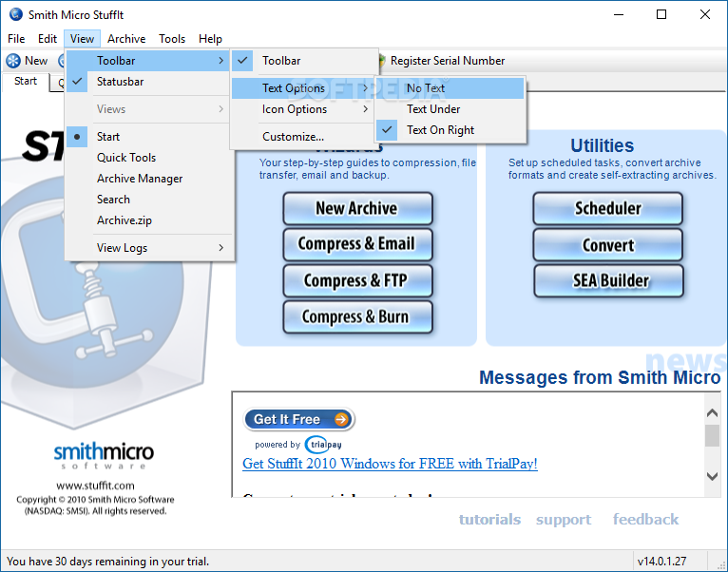Open the tutorials link
Screen dimensions: 728x572
[x=489, y=519]
